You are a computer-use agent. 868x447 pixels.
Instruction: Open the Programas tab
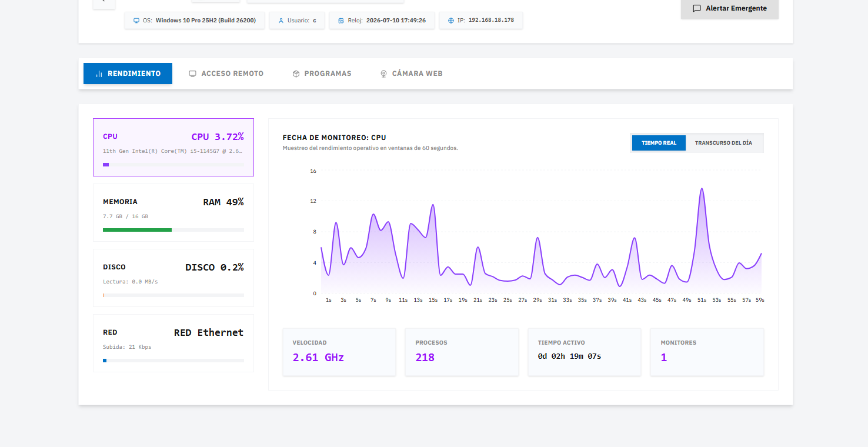pos(322,74)
